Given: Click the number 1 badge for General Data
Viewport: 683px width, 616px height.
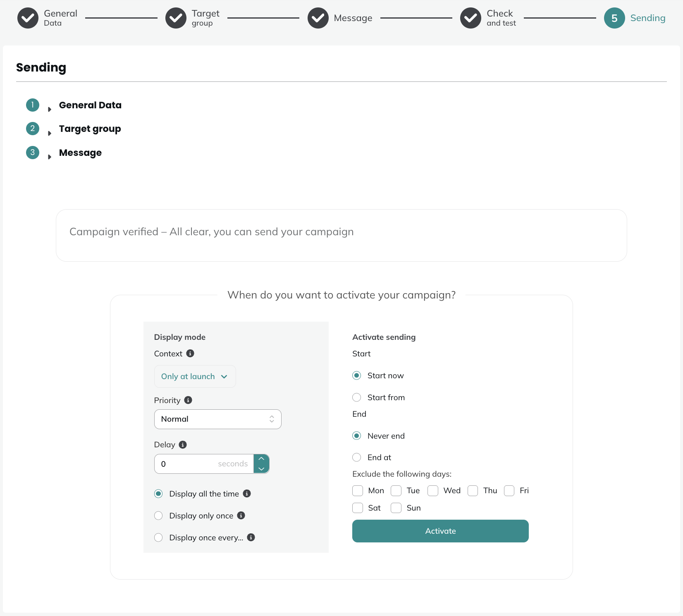Looking at the screenshot, I should pos(33,105).
